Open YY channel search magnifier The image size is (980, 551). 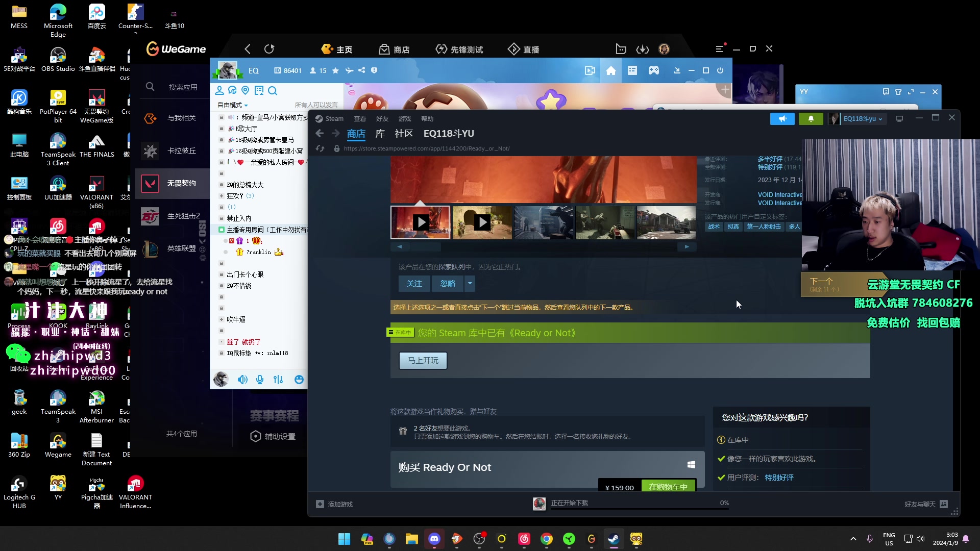(273, 91)
